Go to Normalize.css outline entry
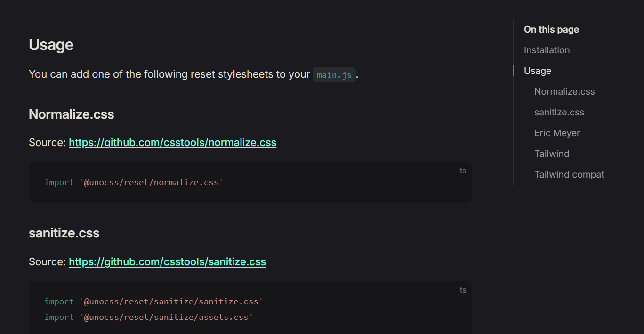Image resolution: width=644 pixels, height=334 pixels. (564, 91)
